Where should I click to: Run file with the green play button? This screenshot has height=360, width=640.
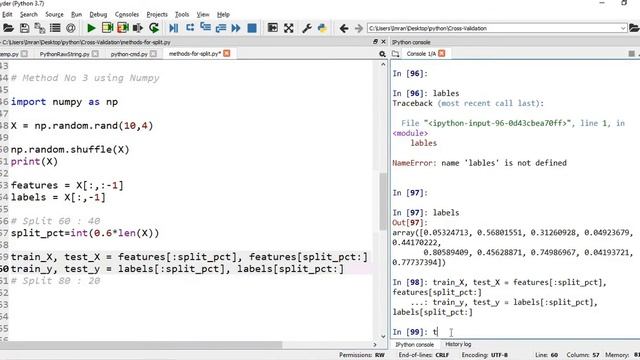point(91,28)
